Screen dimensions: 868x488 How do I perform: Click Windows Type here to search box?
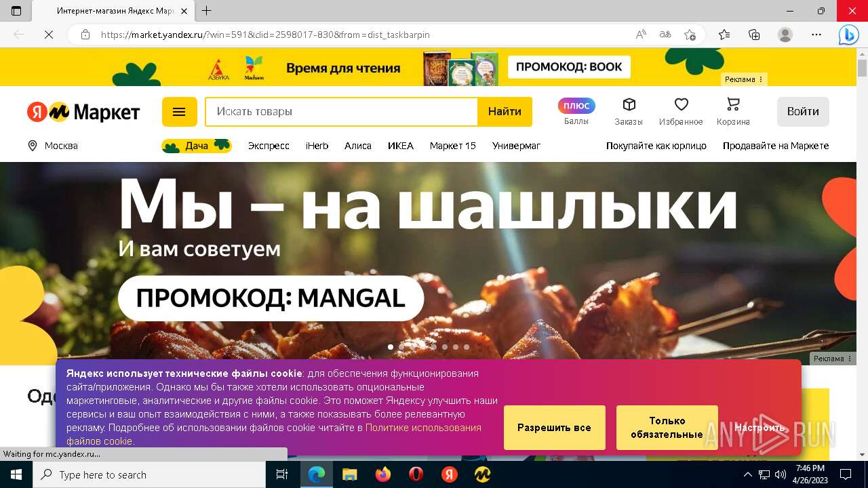pyautogui.click(x=149, y=474)
